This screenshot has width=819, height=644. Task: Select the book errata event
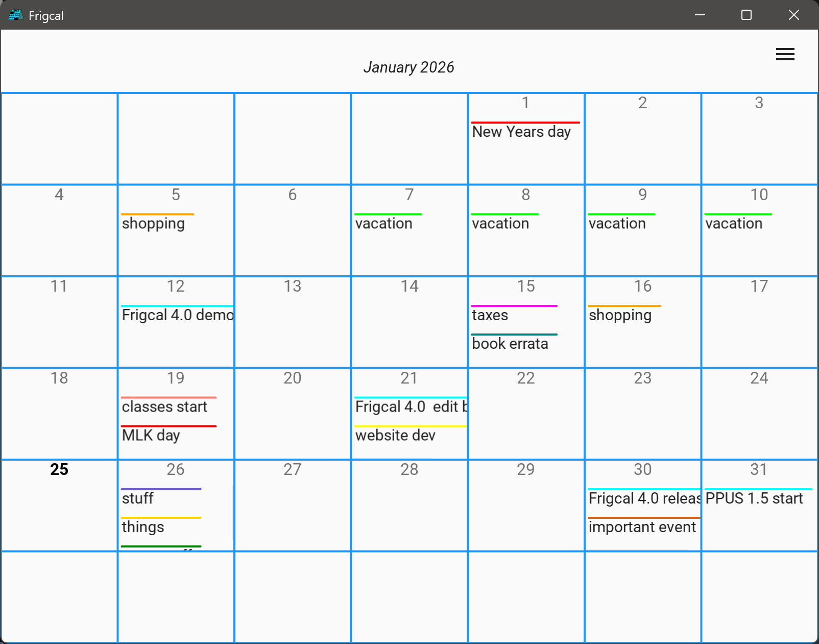click(510, 344)
